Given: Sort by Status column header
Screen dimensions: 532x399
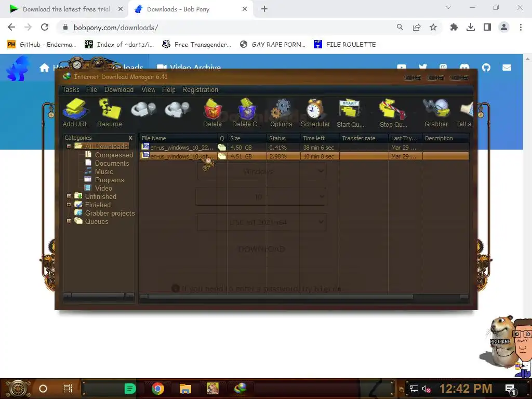Looking at the screenshot, I should [283, 138].
